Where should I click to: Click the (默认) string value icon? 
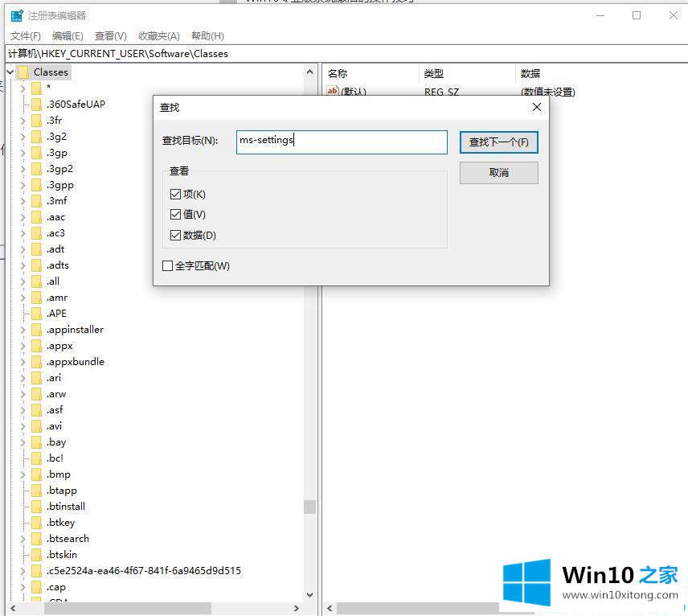333,92
